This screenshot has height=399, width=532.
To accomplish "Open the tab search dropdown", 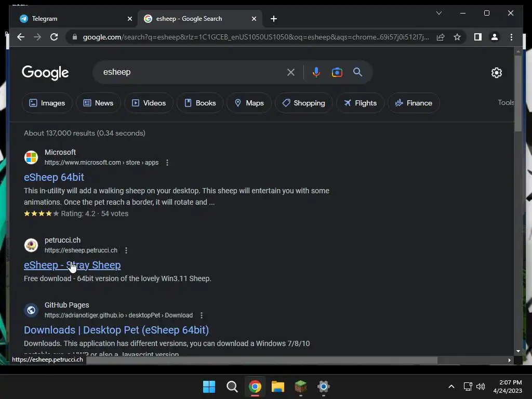I will 438,13.
